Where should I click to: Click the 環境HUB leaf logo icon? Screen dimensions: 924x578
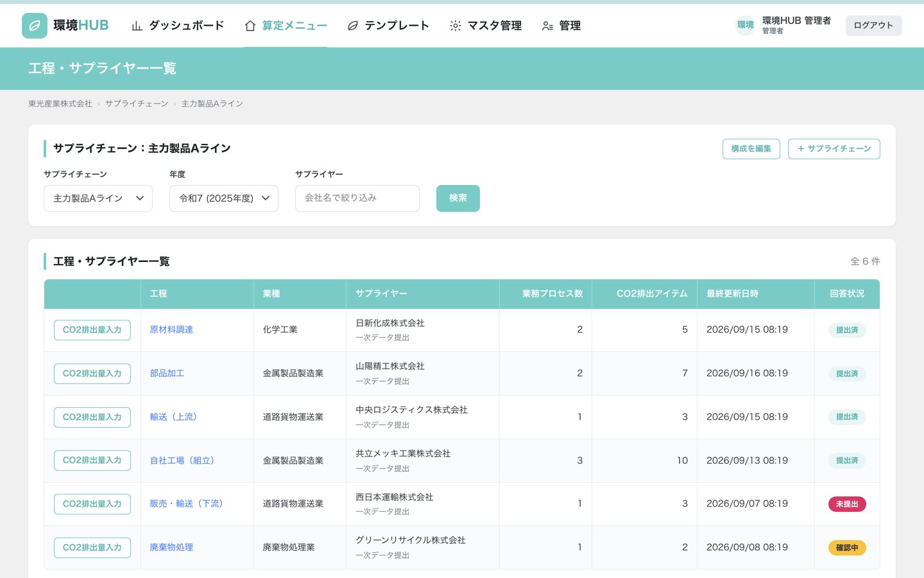tap(35, 26)
